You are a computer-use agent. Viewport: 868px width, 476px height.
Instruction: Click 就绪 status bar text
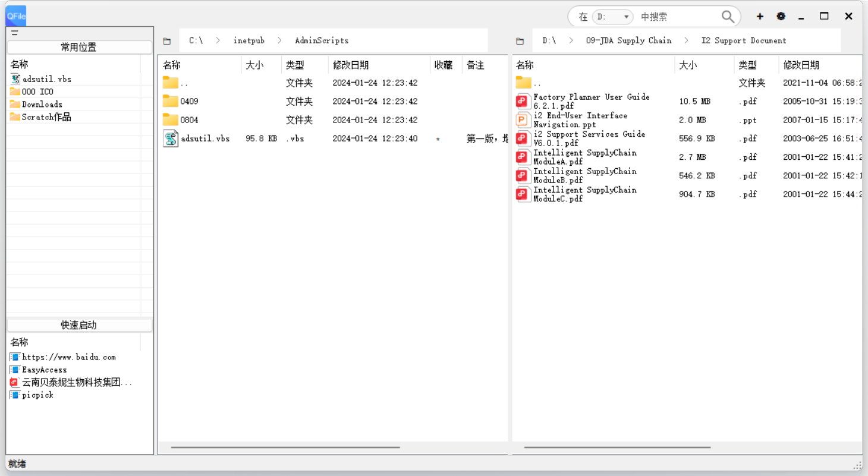(x=17, y=464)
